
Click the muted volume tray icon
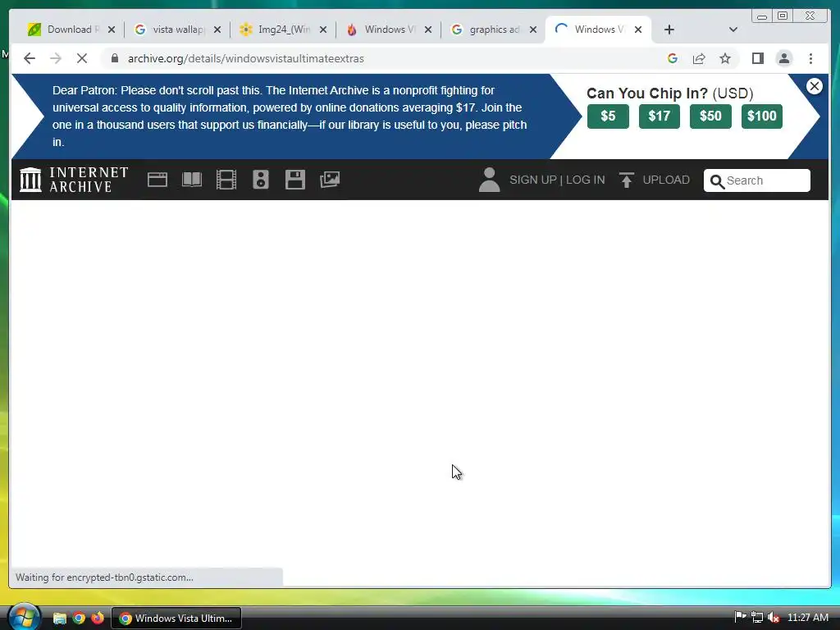coord(774,618)
